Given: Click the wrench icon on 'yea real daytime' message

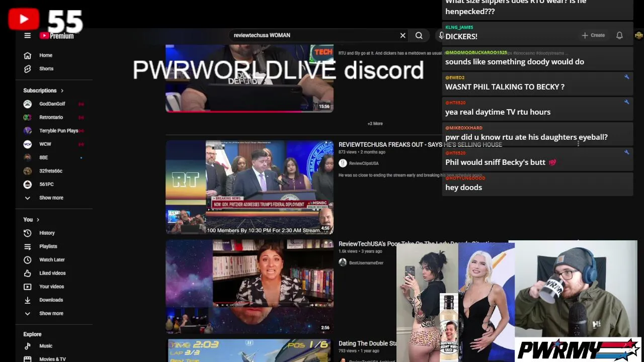Looking at the screenshot, I should 627,102.
